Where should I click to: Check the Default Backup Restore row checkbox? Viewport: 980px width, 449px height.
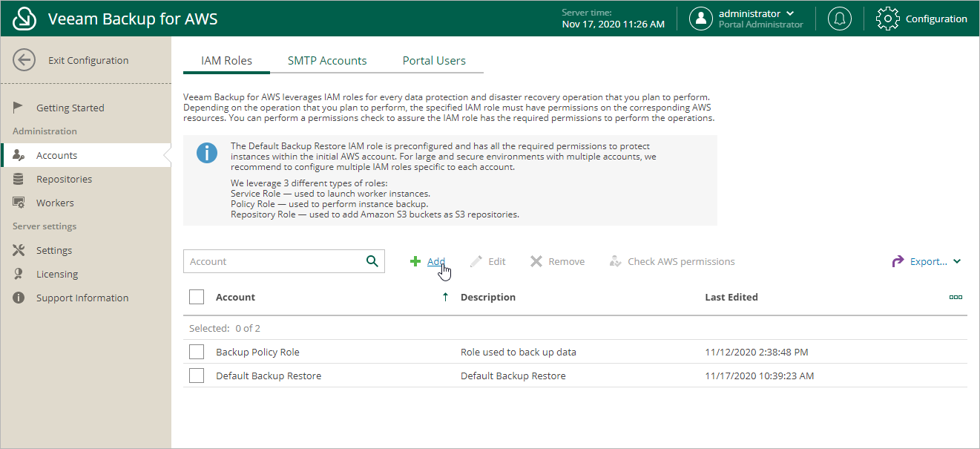(197, 376)
